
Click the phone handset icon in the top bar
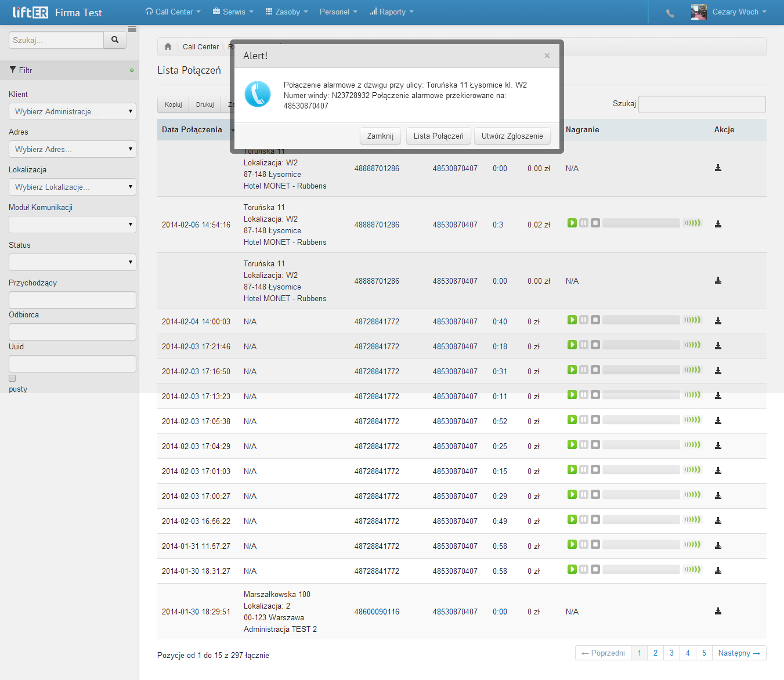click(x=670, y=13)
